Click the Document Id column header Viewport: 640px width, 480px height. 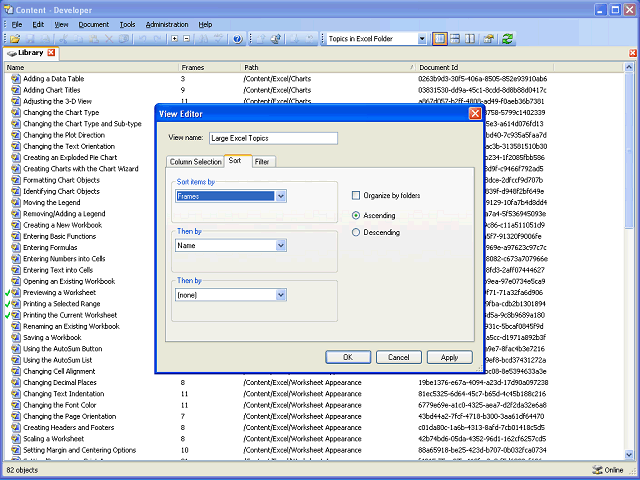485,67
